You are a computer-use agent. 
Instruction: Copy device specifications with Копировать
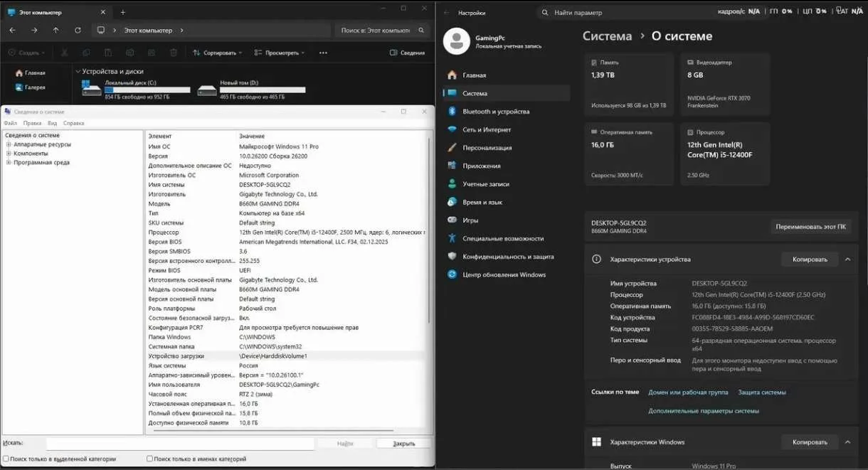[810, 260]
